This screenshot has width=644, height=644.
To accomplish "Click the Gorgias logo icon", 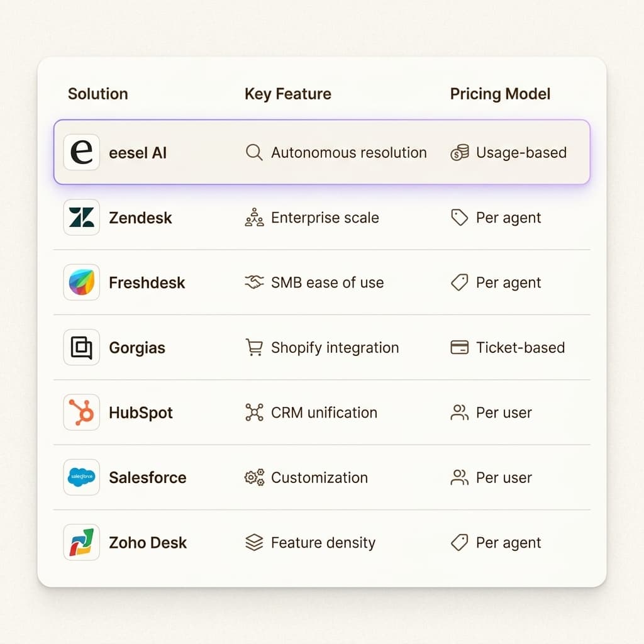I will coord(81,347).
